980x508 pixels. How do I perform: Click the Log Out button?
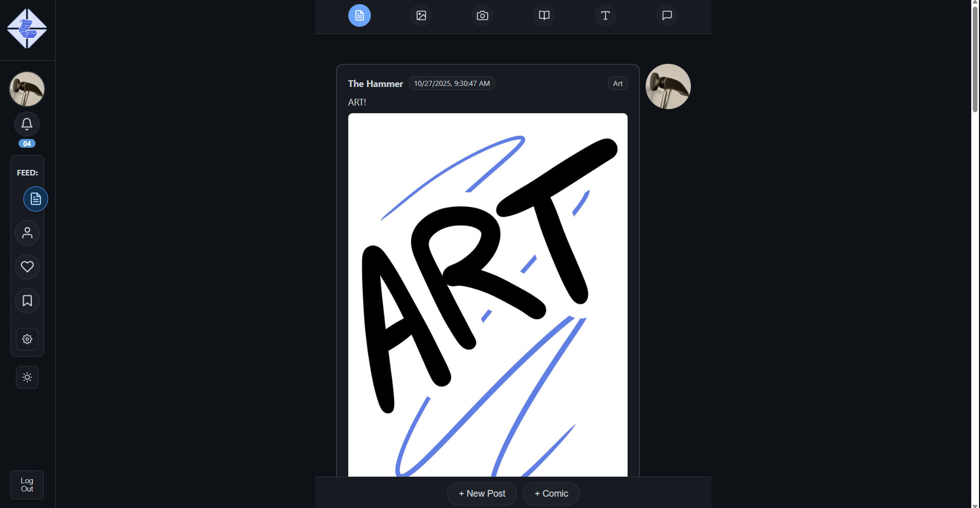pyautogui.click(x=27, y=485)
